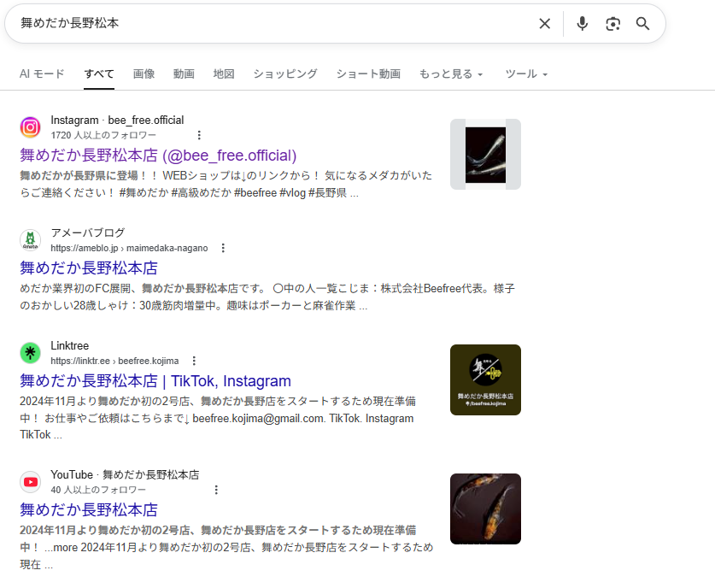Click the https://linktr.ee › beefree.kojima URL
Viewport: 715px width, 588px height.
pyautogui.click(x=114, y=361)
